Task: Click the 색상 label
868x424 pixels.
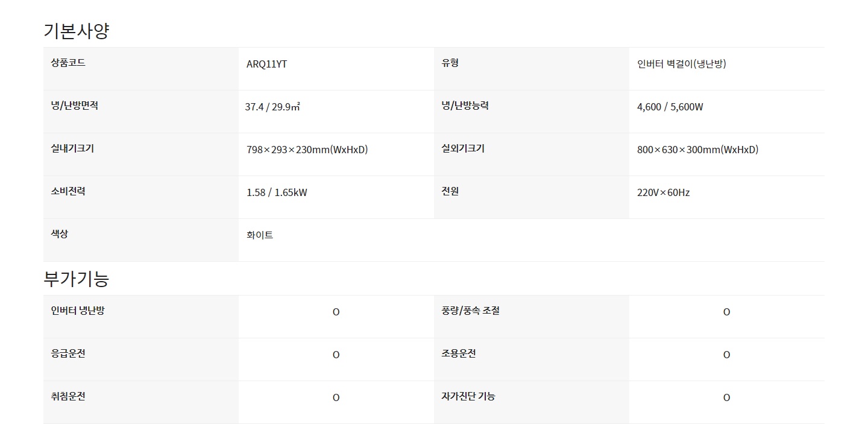Action: click(x=60, y=233)
